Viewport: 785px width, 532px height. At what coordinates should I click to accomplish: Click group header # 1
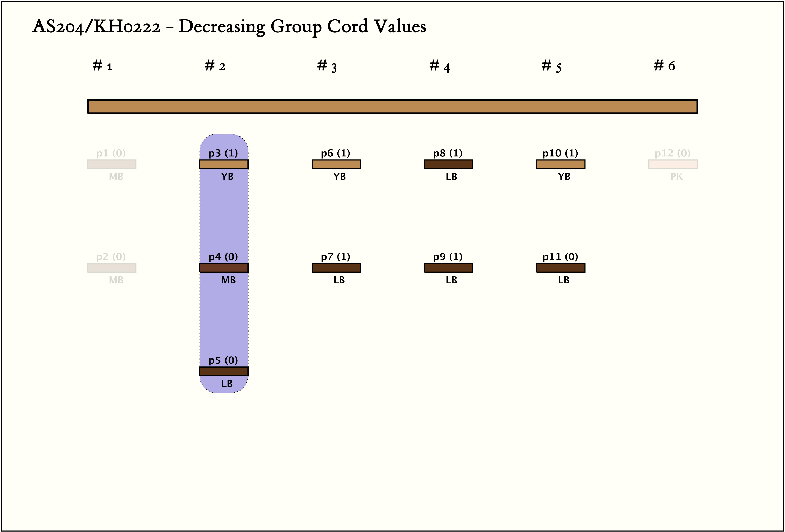102,66
